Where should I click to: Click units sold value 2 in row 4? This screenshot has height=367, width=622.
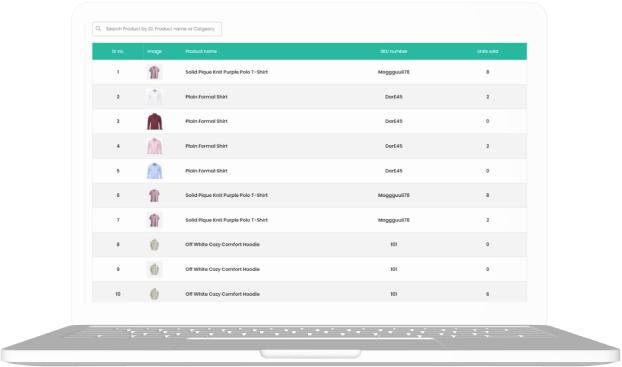pos(488,146)
